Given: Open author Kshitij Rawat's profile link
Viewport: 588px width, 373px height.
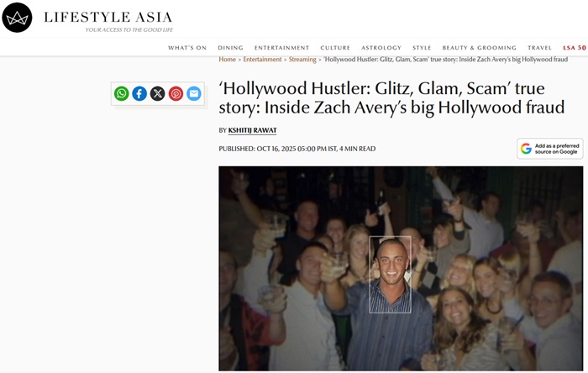Looking at the screenshot, I should point(252,130).
